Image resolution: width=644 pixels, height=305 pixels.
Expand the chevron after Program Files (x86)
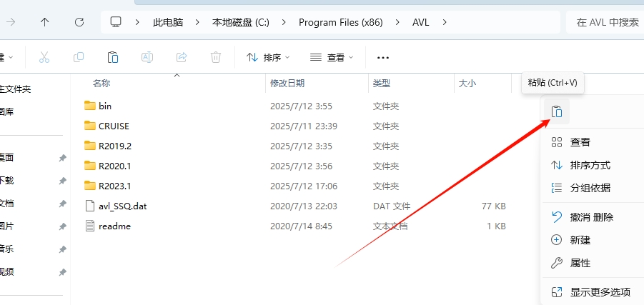click(x=397, y=22)
